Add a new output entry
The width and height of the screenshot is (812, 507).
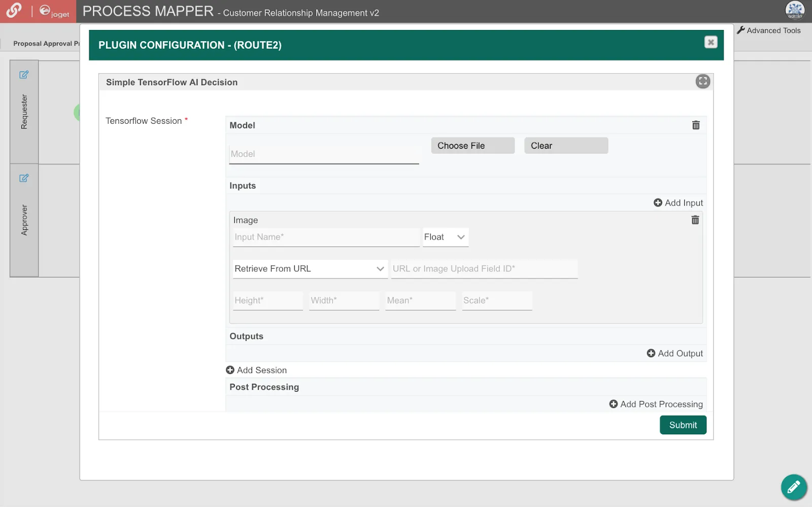pos(674,353)
